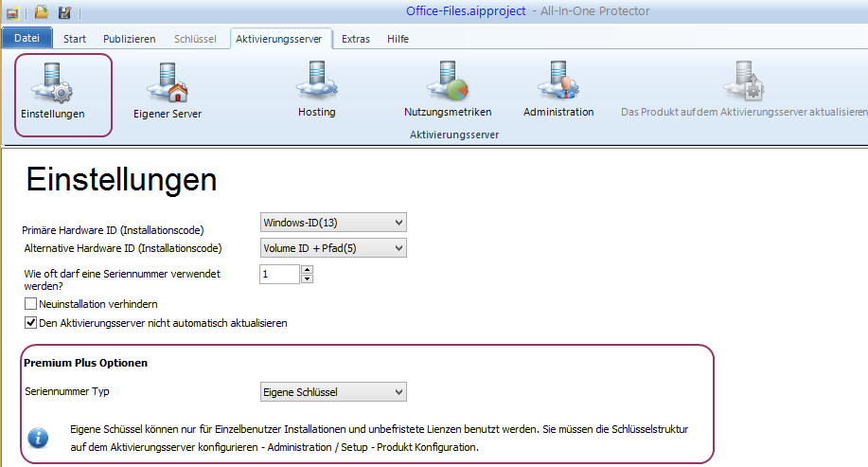Enable the Neuinstallation verhindern checkbox
868x467 pixels.
(30, 304)
